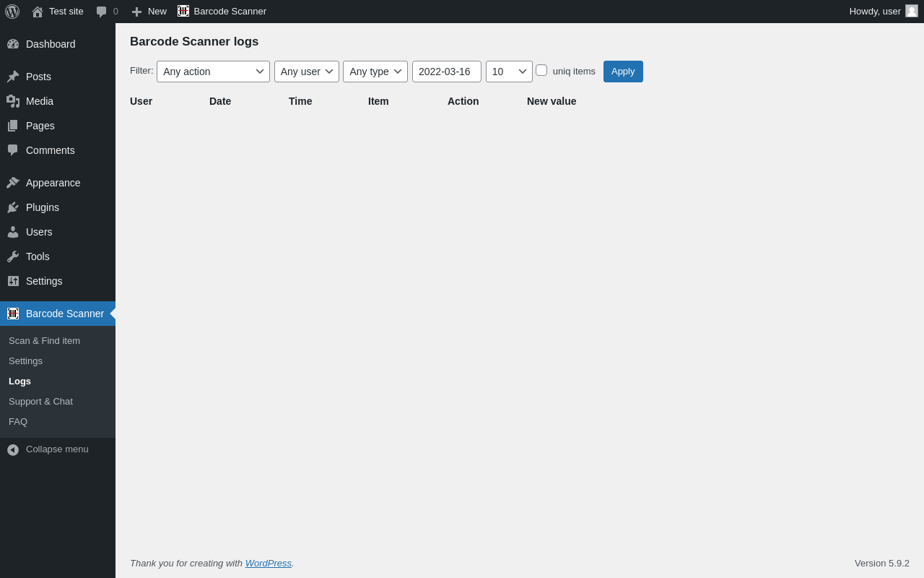Open Scan & Find item submenu

click(x=58, y=340)
